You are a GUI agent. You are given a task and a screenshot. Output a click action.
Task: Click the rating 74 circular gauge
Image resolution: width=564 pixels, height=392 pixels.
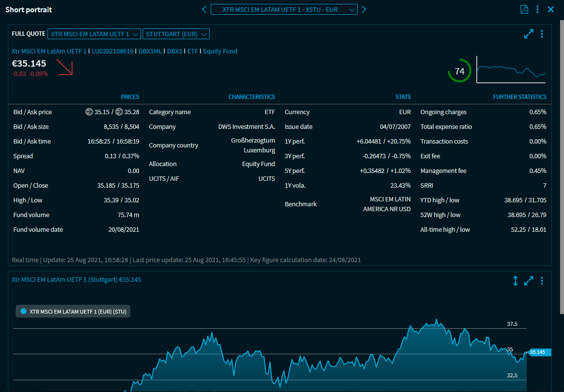click(x=459, y=72)
